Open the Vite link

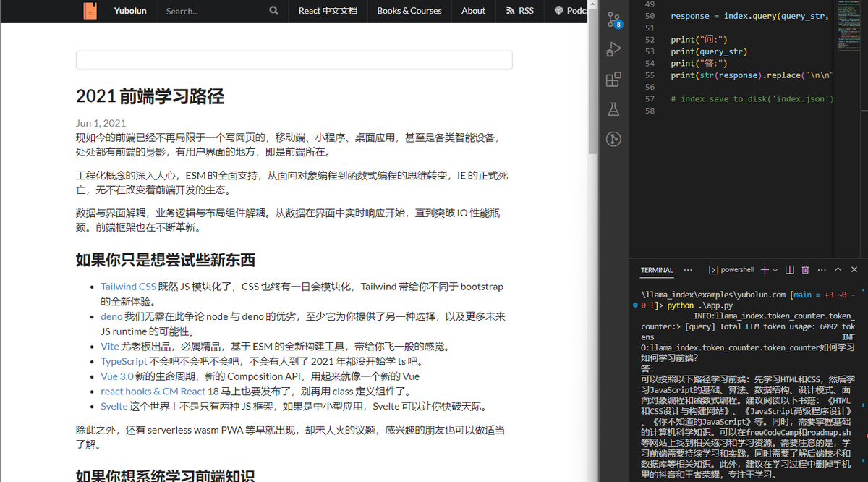click(109, 346)
